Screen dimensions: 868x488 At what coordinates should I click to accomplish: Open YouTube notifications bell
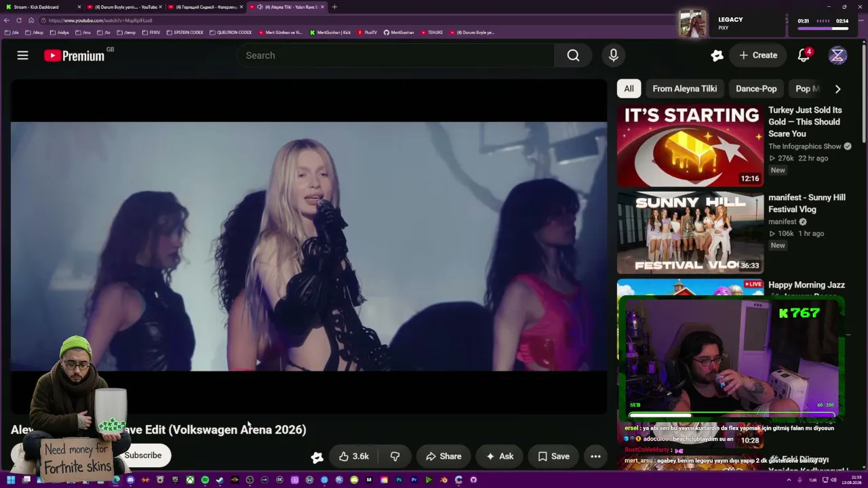coord(804,56)
